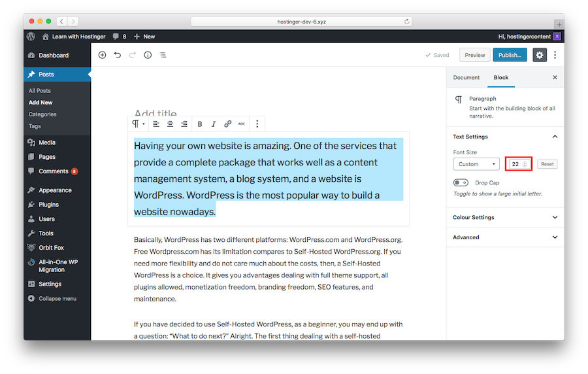
Task: Toggle italic formatting
Action: [214, 124]
